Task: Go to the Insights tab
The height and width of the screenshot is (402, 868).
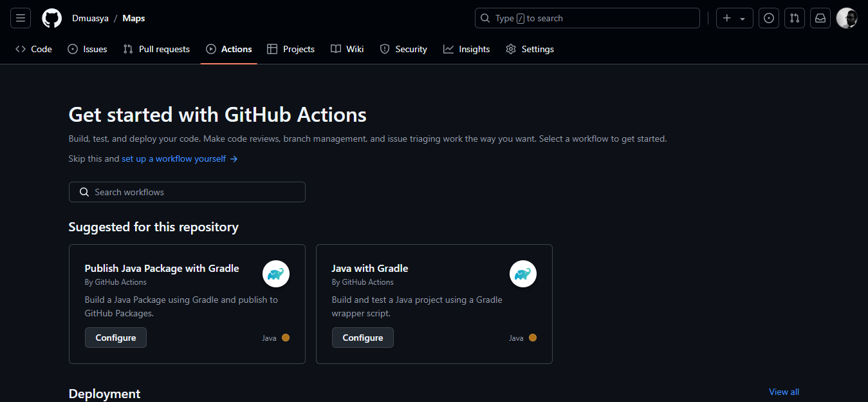Action: tap(466, 49)
